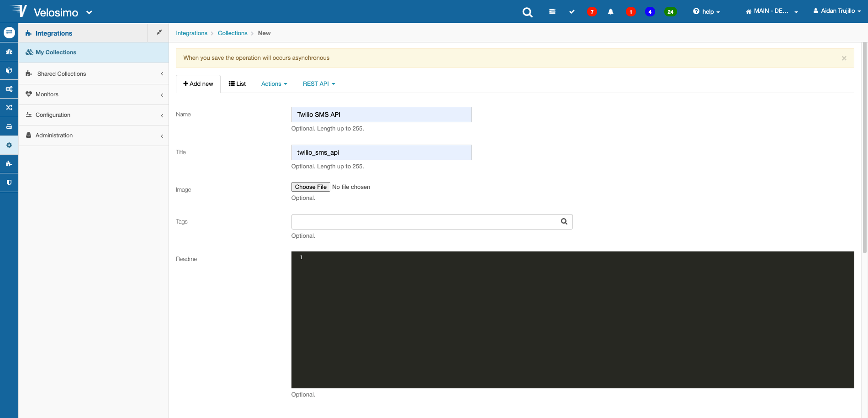This screenshot has height=418, width=868.
Task: Select the Add new tab
Action: 198,84
